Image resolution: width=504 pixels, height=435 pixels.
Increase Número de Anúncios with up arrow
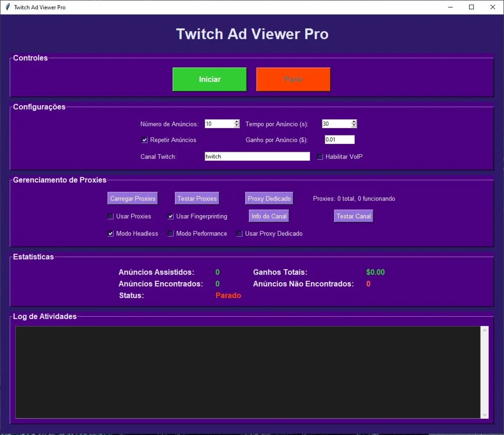coord(236,122)
